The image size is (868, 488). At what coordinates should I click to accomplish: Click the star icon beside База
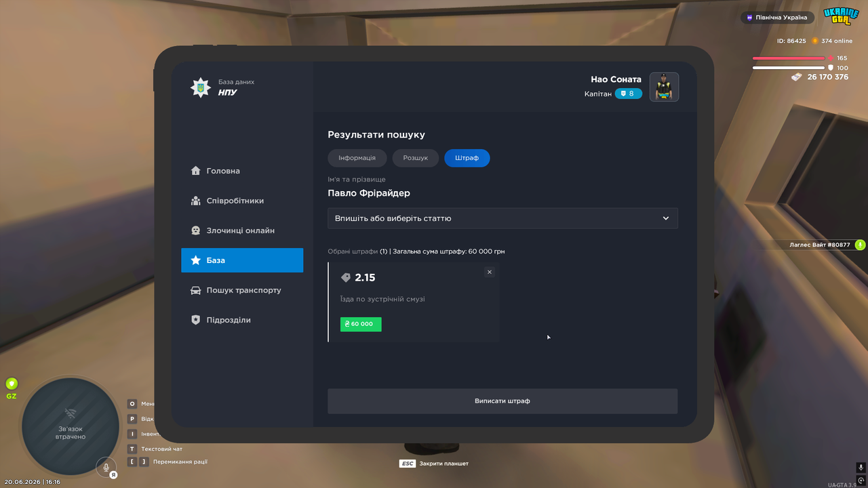(195, 260)
